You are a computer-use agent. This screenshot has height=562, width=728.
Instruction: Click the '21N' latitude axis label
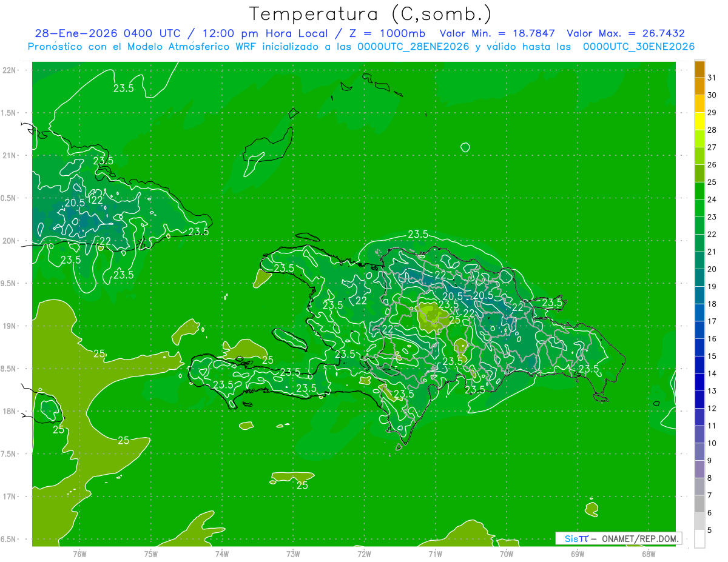(x=9, y=156)
